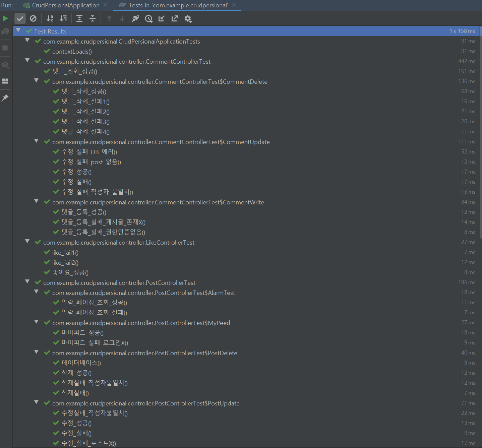Select the contextLoads() test result
Viewport: 482px width, 448px height.
click(x=72, y=51)
